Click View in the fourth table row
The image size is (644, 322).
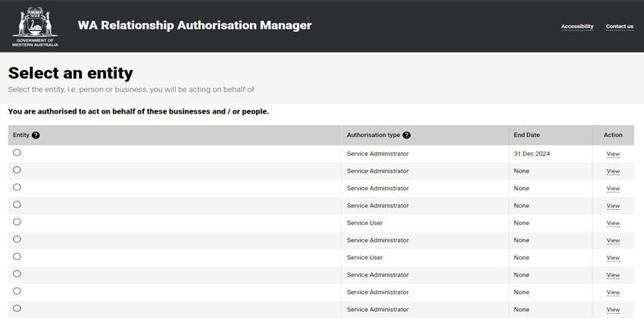click(613, 206)
